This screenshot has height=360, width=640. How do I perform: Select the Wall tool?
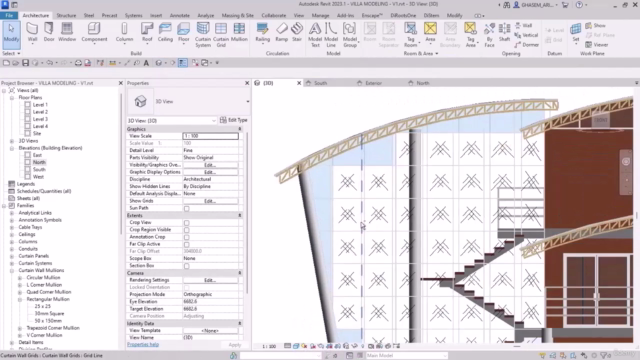[x=32, y=32]
